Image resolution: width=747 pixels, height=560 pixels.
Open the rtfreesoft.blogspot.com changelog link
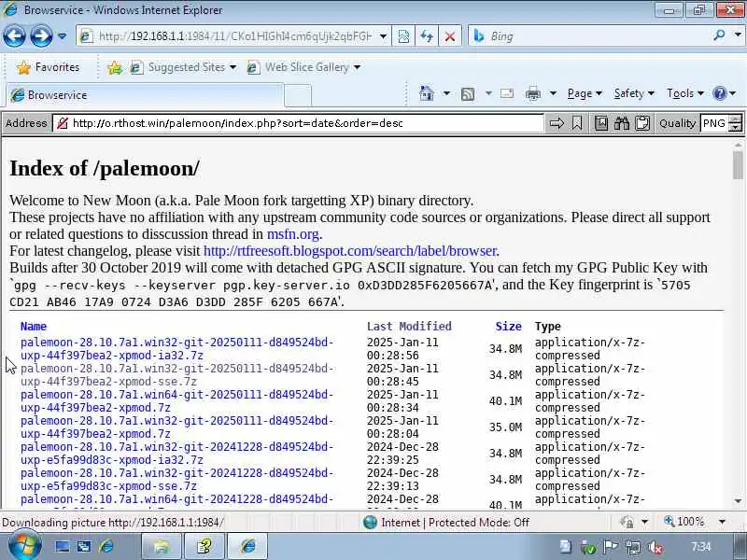coord(349,251)
